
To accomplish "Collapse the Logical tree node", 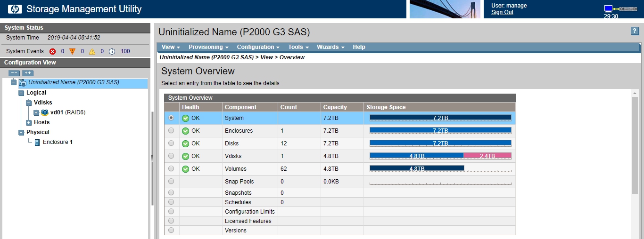I will pos(21,93).
